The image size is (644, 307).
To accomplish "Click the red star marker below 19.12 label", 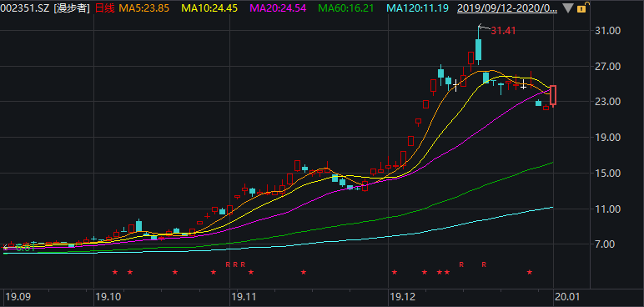I will [x=395, y=272].
